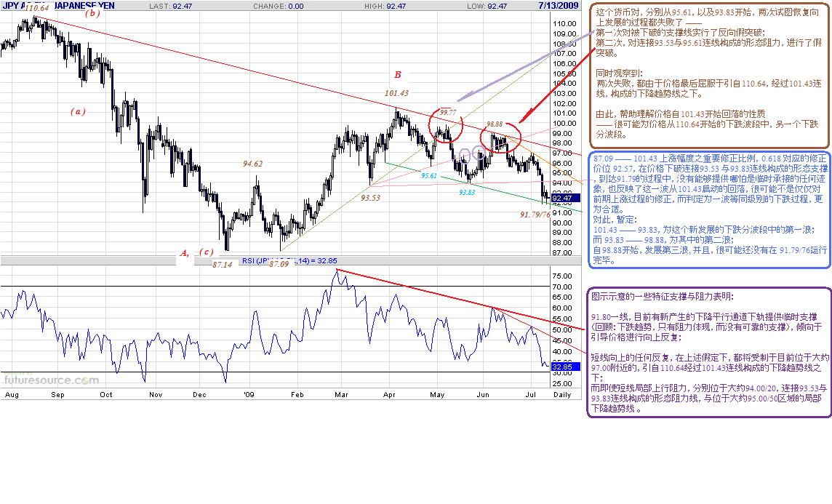The width and height of the screenshot is (832, 504).
Task: Click the Jul month label
Action: click(531, 395)
